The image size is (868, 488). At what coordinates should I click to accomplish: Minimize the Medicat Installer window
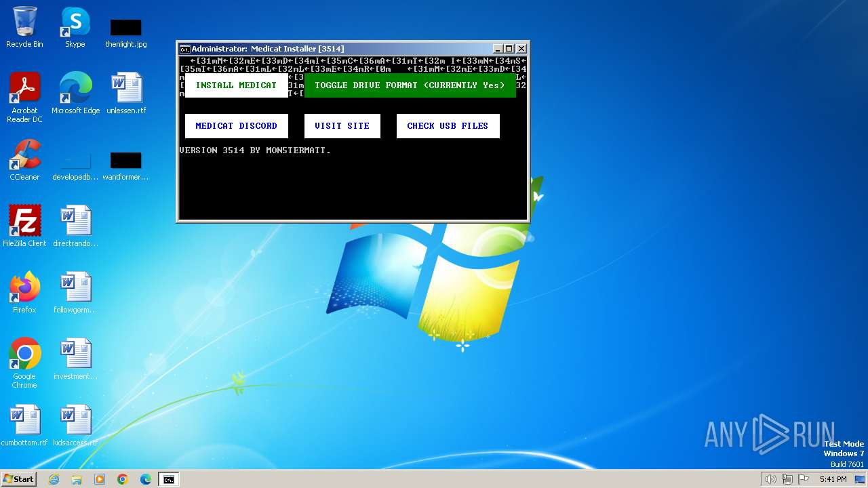point(498,49)
